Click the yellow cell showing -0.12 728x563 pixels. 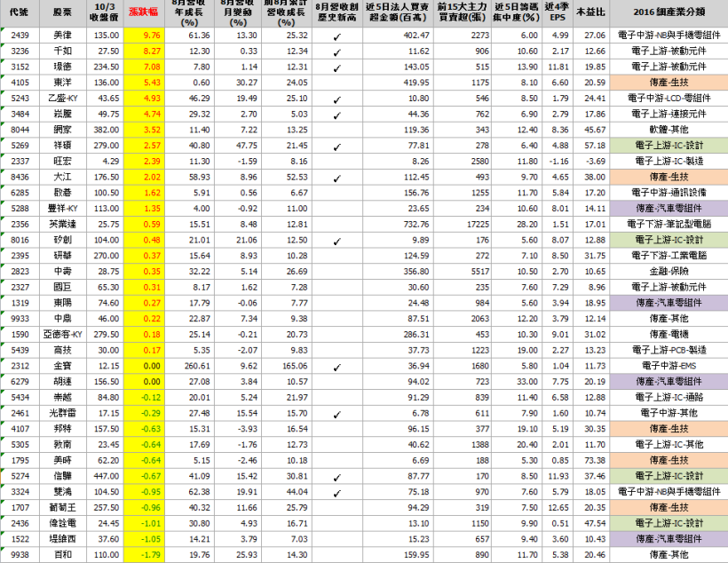pyautogui.click(x=144, y=398)
